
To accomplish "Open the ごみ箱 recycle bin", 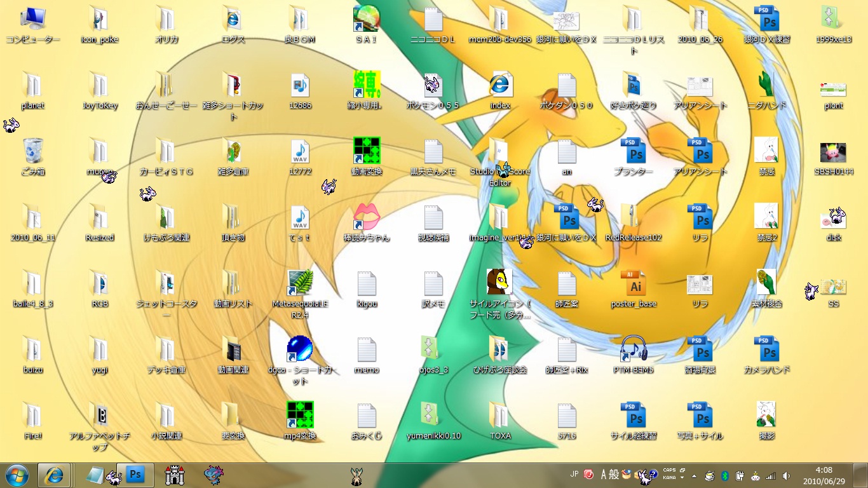I will pos(33,158).
